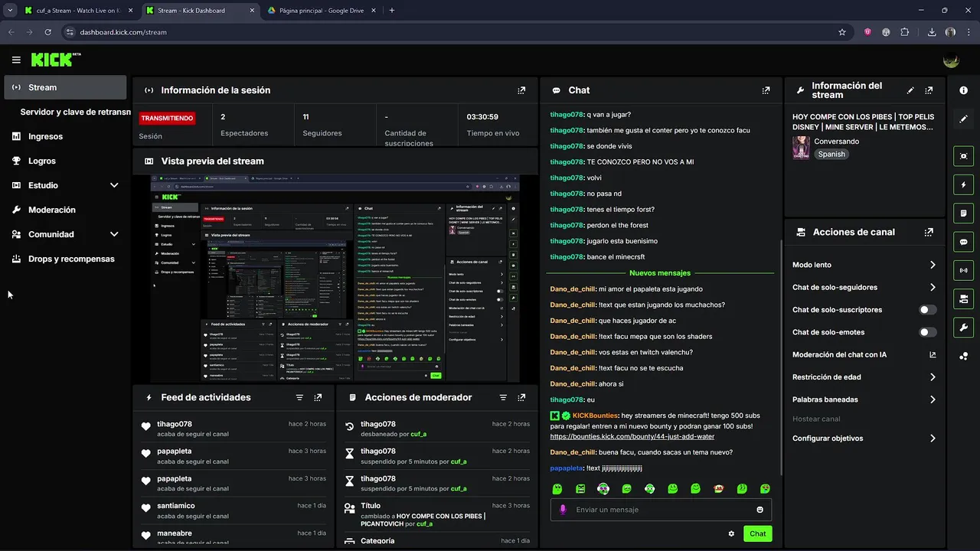This screenshot has width=980, height=551.
Task: Filter the Acciones de moderador list
Action: point(503,398)
